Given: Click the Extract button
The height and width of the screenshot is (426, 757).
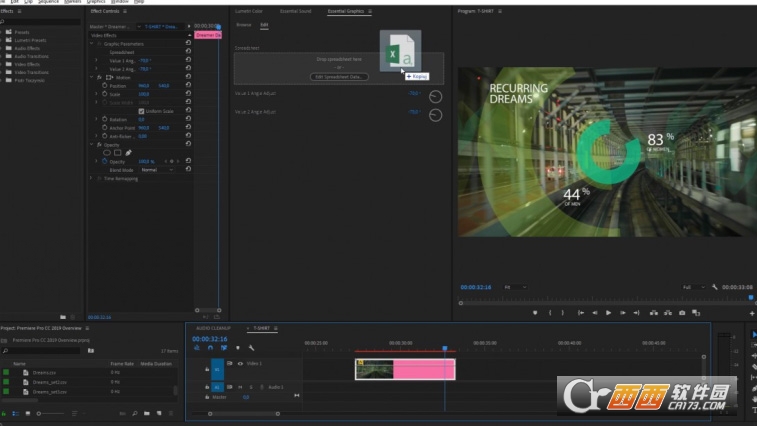Looking at the screenshot, I should 668,313.
